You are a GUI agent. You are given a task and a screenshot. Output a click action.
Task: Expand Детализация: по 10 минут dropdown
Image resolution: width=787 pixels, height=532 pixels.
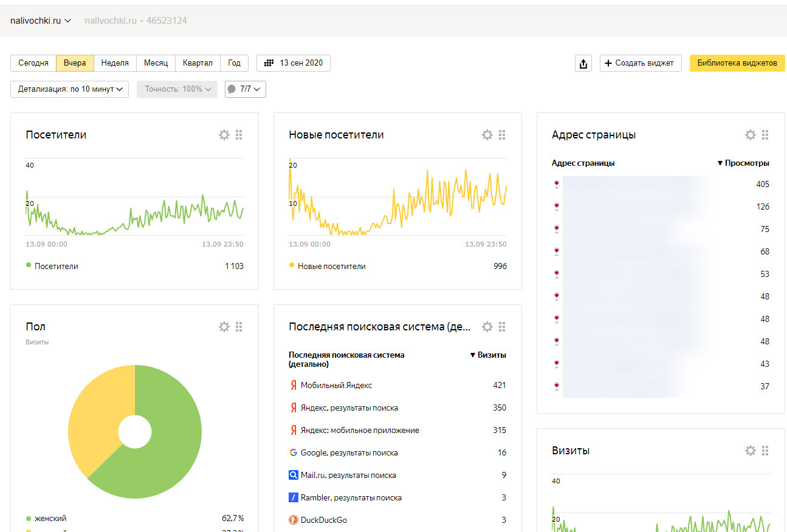[69, 89]
